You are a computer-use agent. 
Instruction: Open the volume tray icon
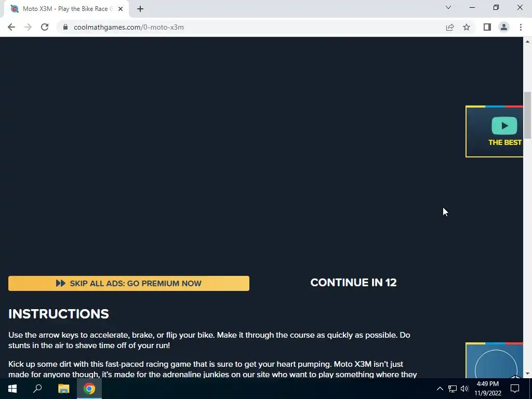pos(464,389)
